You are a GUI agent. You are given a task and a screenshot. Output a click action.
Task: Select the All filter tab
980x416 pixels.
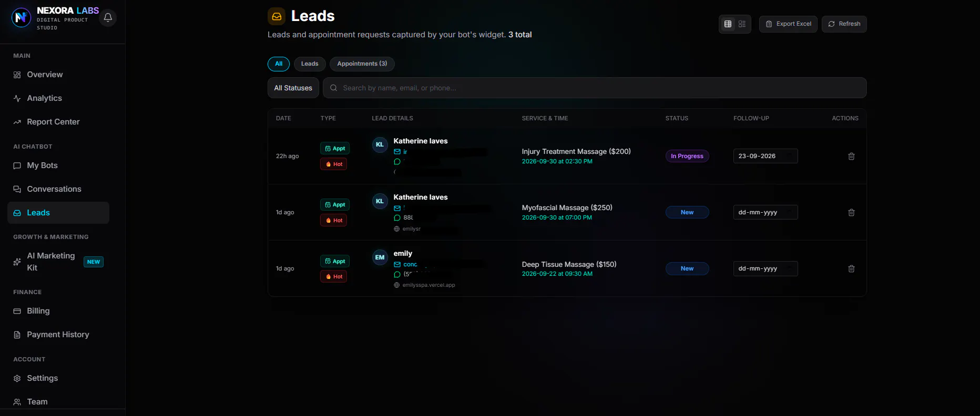coord(279,64)
